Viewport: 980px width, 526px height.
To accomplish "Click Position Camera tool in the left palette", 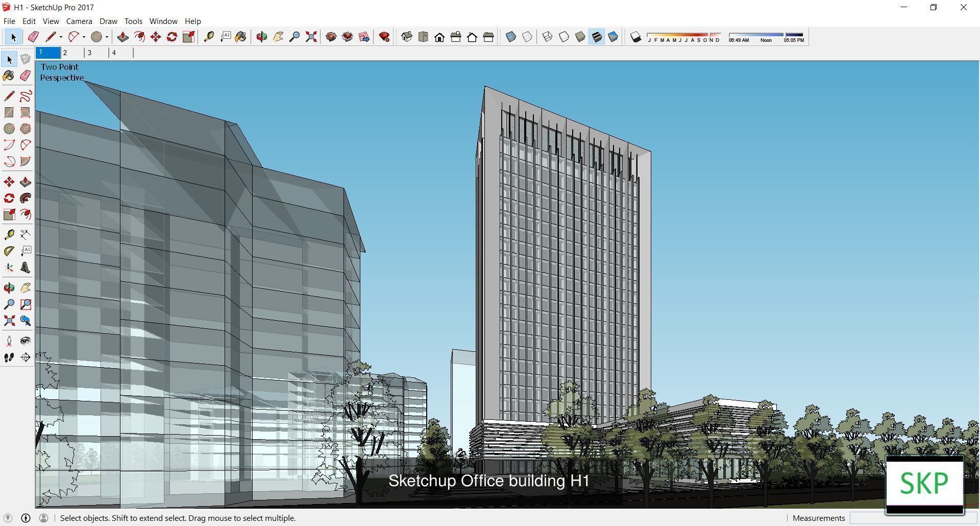I will pos(9,341).
